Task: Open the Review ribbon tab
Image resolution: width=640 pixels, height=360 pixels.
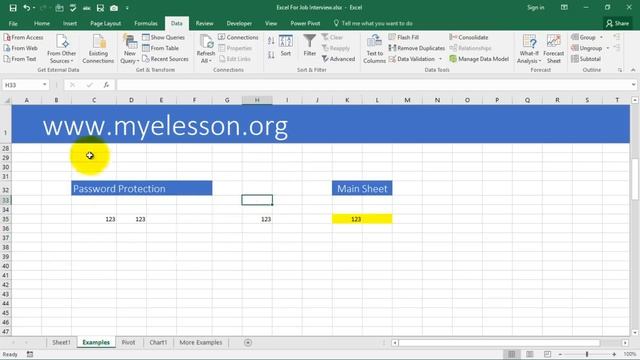Action: (x=204, y=24)
